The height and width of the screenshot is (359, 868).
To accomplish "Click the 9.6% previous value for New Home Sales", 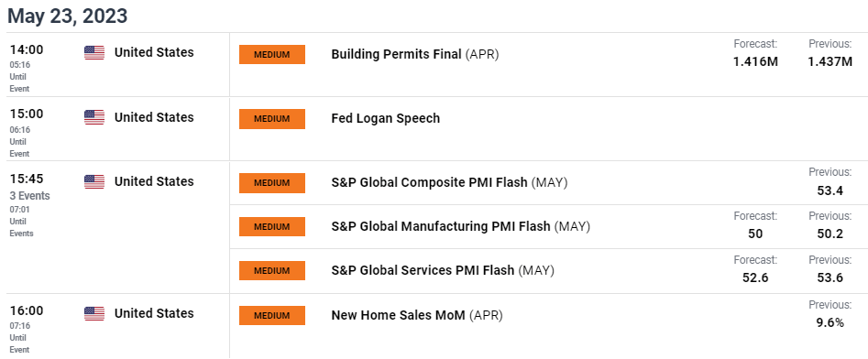I will point(830,322).
